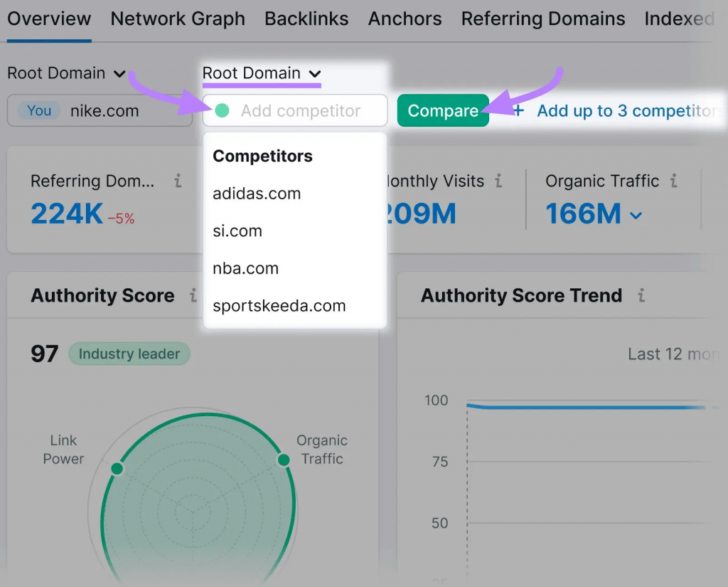Select adidas.com from competitors list
This screenshot has width=728, height=587.
coord(257,194)
